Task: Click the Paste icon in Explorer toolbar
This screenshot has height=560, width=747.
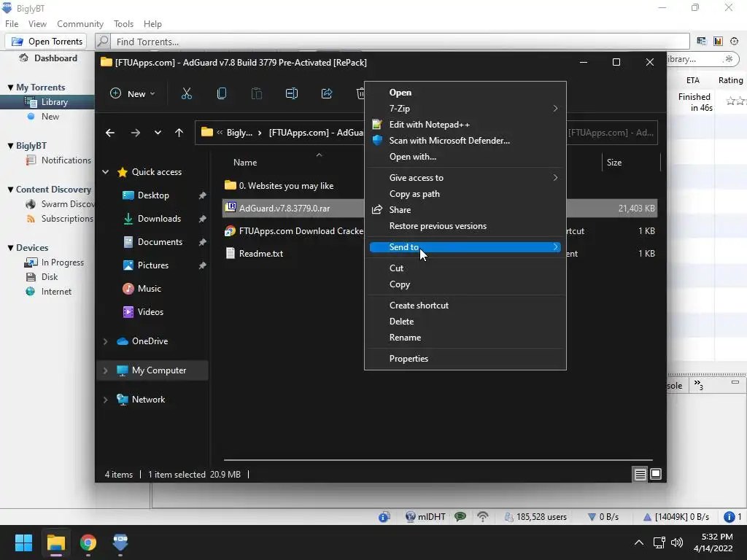Action: (x=256, y=94)
